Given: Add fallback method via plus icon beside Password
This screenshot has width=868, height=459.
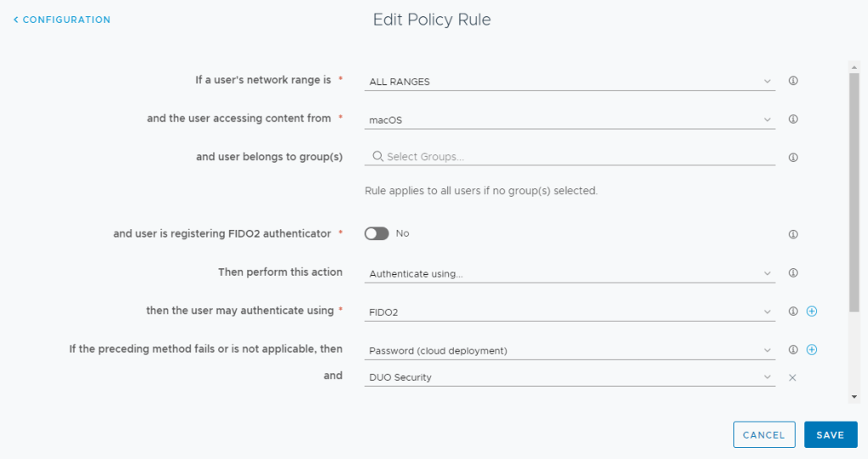Looking at the screenshot, I should [x=811, y=350].
